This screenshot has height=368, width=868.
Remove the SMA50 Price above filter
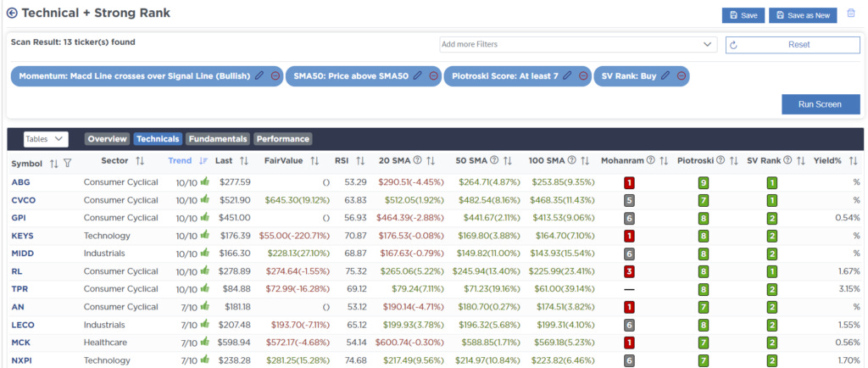433,76
